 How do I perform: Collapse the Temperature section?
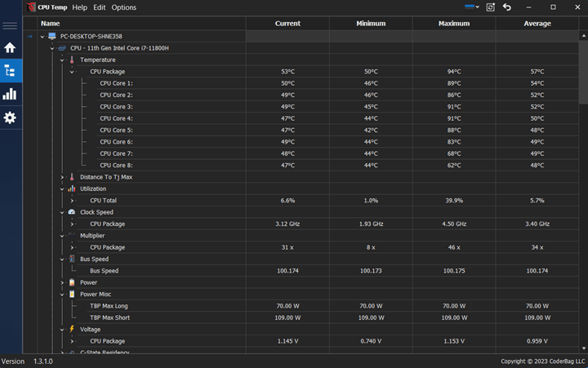tap(62, 60)
